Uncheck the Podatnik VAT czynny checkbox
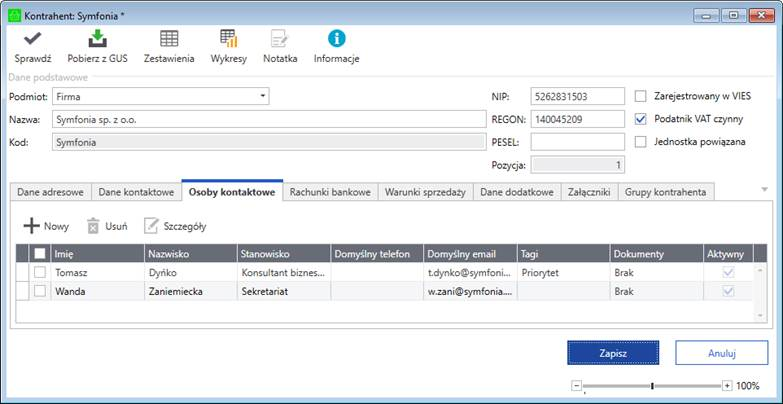The width and height of the screenshot is (783, 404). point(641,119)
